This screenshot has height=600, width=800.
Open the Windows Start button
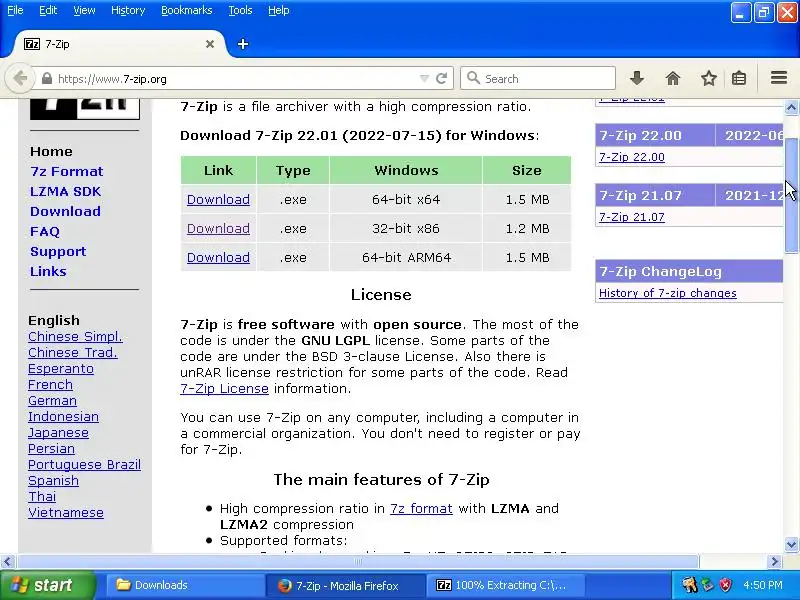pyautogui.click(x=47, y=585)
